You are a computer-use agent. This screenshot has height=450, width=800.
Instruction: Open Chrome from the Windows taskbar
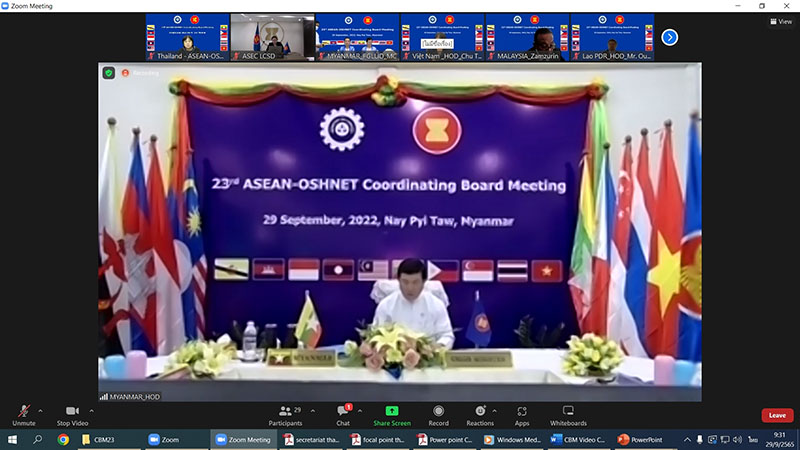(x=63, y=439)
